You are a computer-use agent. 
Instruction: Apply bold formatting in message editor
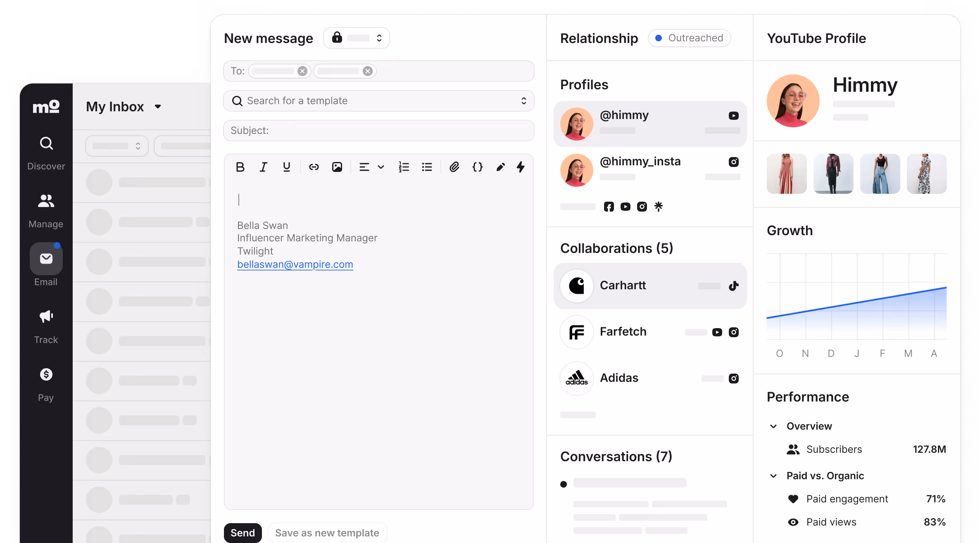(x=240, y=167)
